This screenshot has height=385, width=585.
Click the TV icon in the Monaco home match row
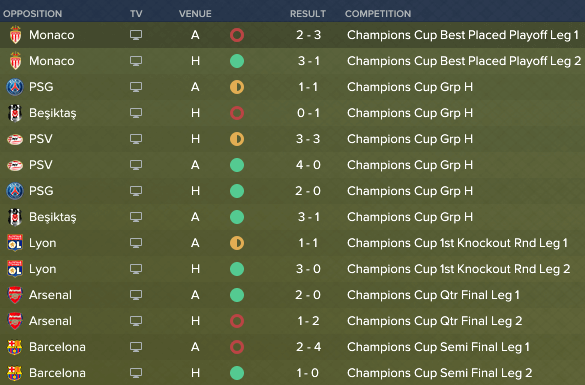[136, 61]
